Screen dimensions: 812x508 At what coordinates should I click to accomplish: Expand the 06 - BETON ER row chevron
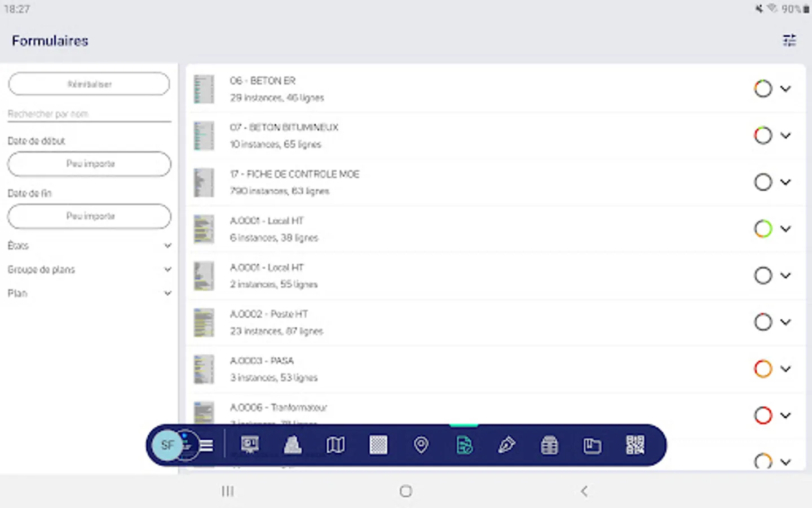785,89
